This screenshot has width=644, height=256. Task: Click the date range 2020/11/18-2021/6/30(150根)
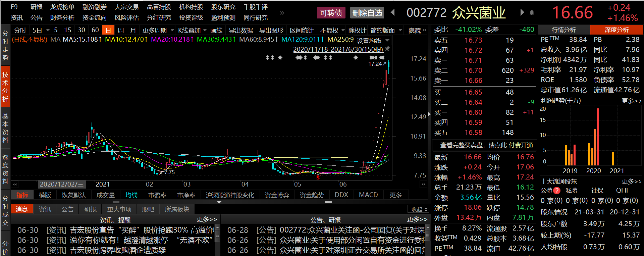338,49
